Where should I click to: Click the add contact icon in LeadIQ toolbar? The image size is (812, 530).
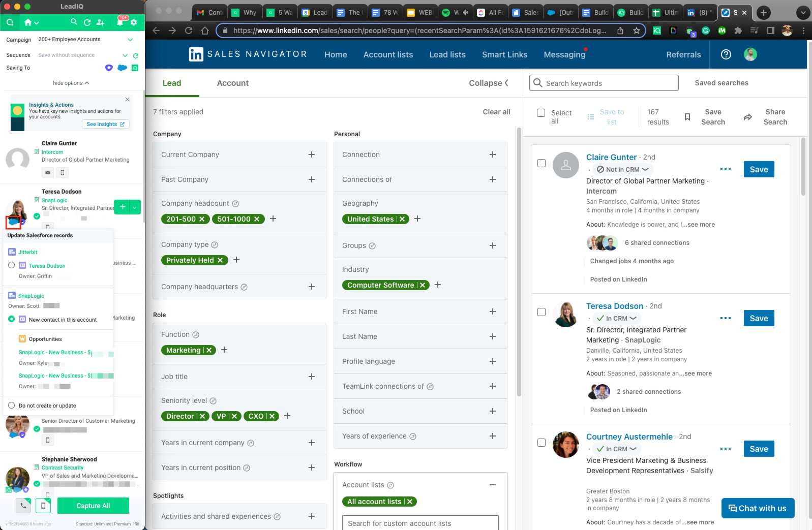pyautogui.click(x=100, y=22)
